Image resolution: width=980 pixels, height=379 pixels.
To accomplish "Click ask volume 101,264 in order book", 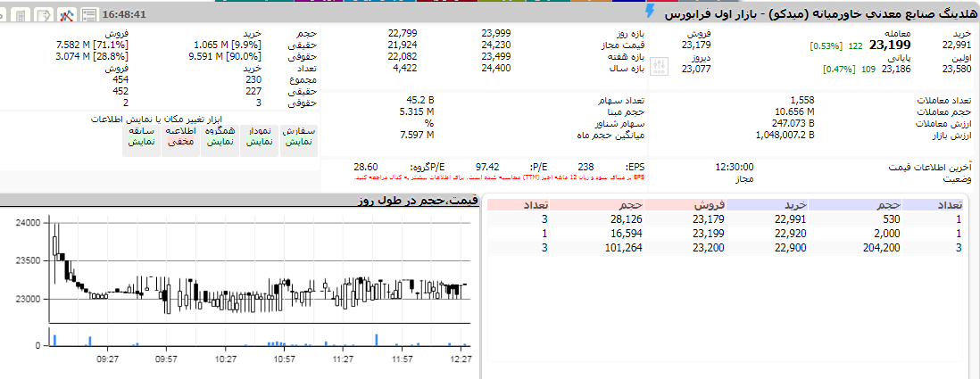I will [624, 247].
